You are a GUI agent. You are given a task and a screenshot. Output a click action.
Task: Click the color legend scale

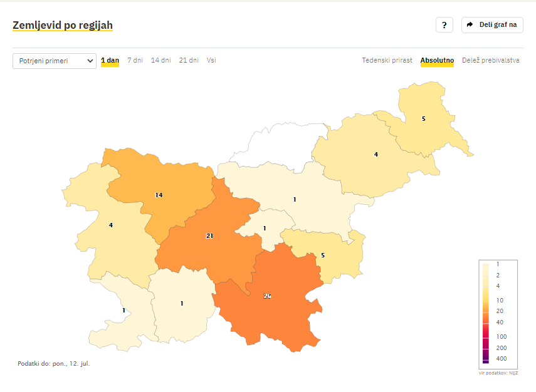498,314
